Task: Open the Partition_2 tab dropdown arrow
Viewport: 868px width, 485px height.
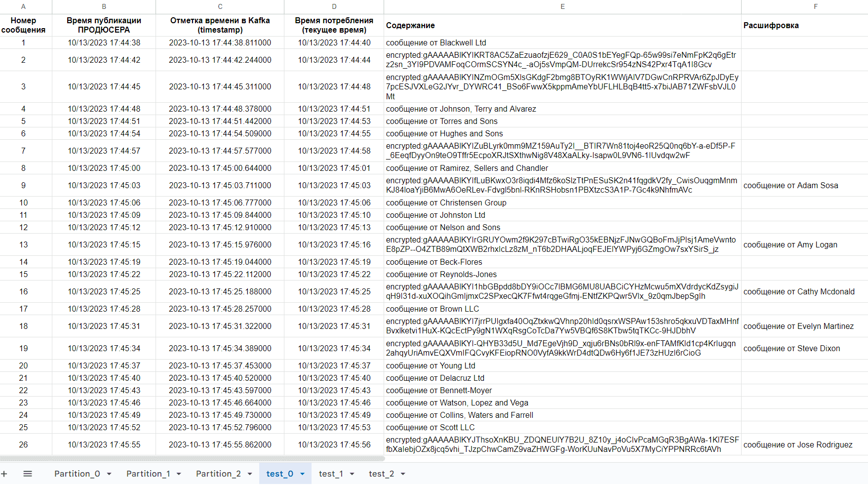Action: pos(250,474)
